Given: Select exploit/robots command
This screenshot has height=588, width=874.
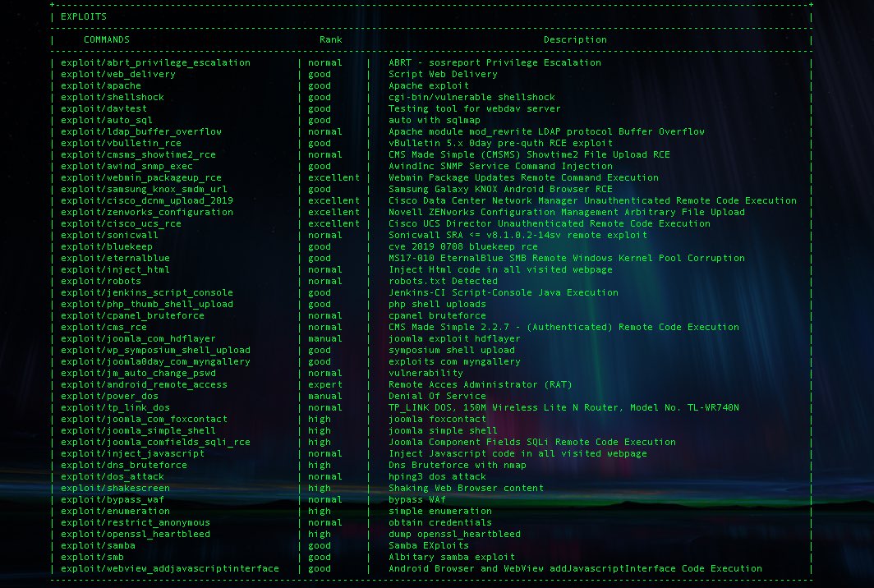Looking at the screenshot, I should [101, 282].
